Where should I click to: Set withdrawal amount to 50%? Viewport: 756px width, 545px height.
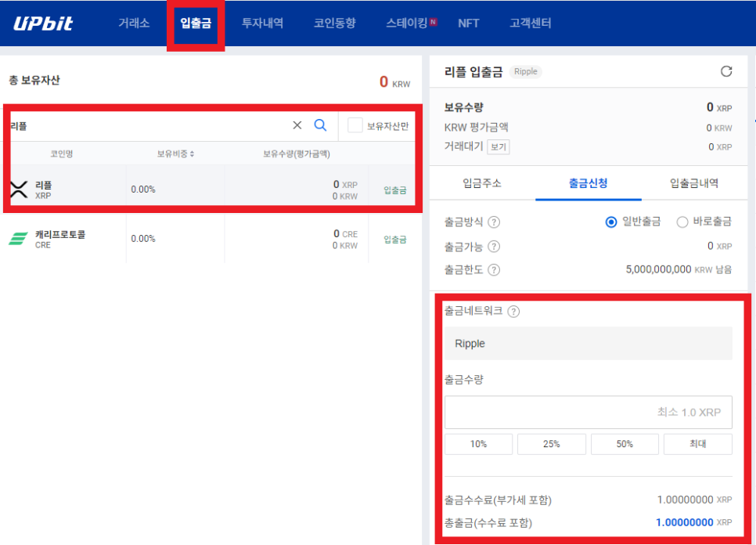click(625, 444)
